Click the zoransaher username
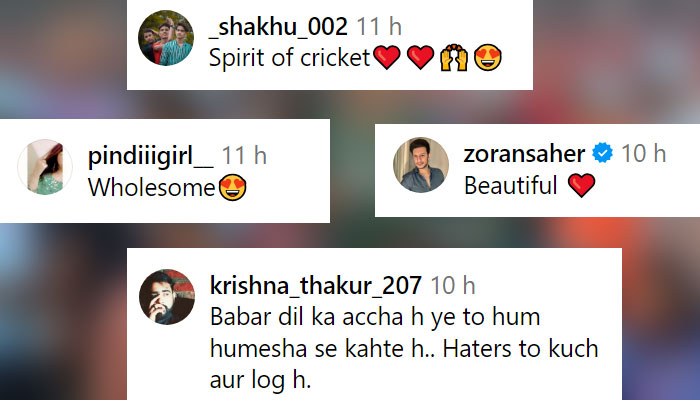The width and height of the screenshot is (700, 400). (524, 154)
